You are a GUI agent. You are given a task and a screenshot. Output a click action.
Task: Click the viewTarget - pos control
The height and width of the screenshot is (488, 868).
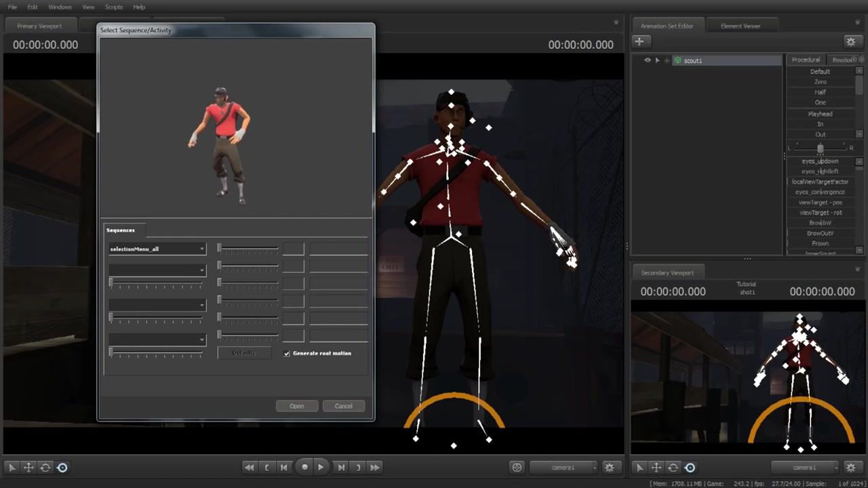coord(820,202)
